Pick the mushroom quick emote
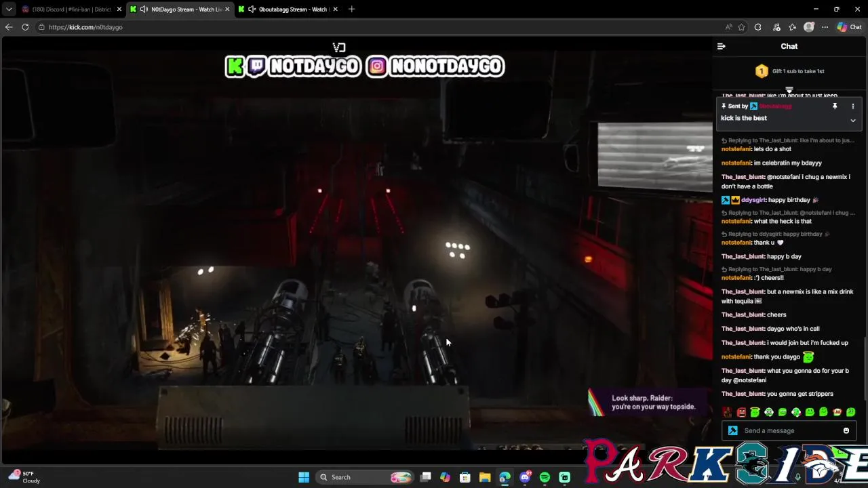 [837, 412]
